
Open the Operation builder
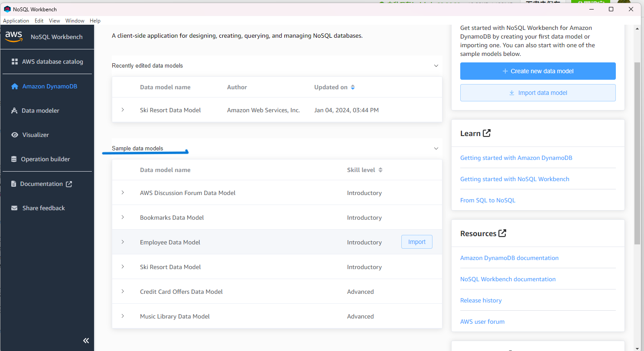(x=46, y=159)
